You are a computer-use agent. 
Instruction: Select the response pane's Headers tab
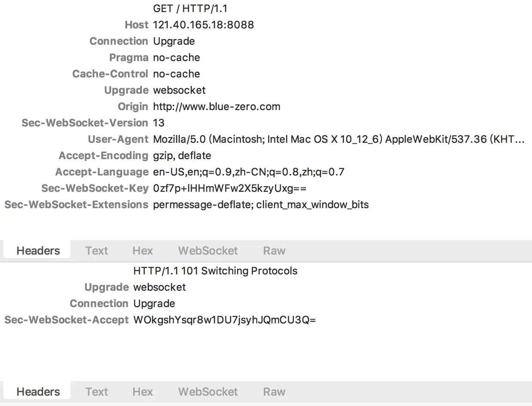pos(38,392)
